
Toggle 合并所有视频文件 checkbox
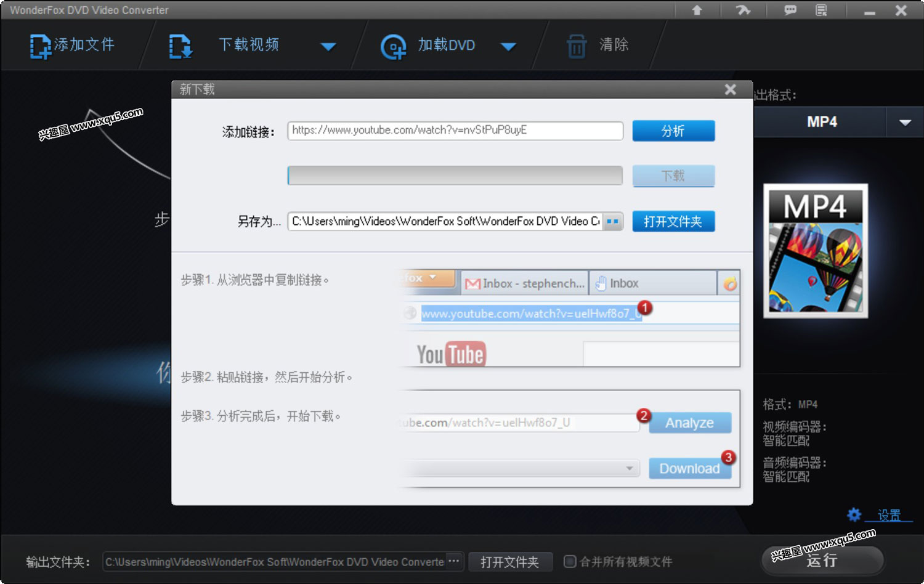(x=570, y=561)
